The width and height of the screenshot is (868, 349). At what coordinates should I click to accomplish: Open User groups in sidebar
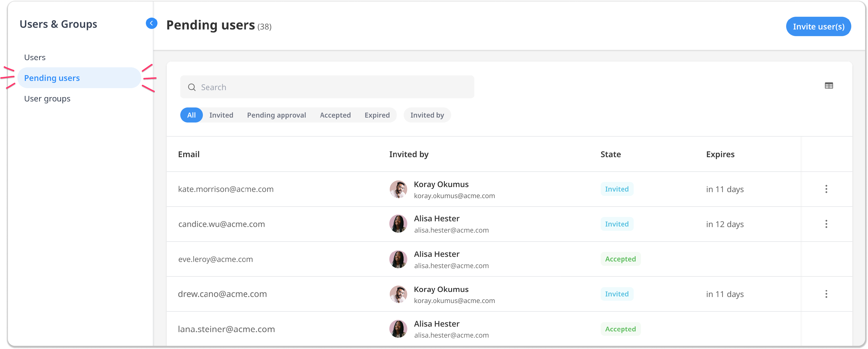pyautogui.click(x=47, y=99)
